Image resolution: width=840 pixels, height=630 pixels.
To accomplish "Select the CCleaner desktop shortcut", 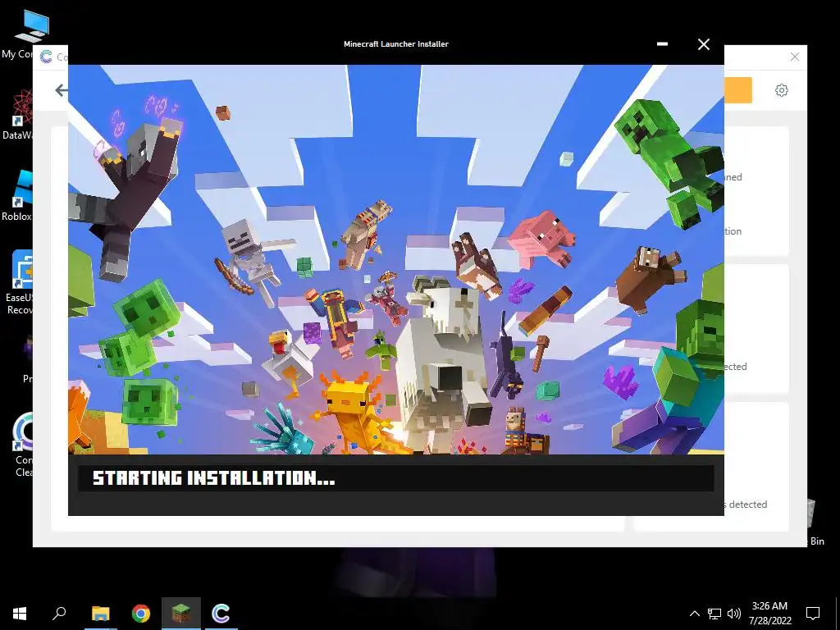I will point(22,445).
